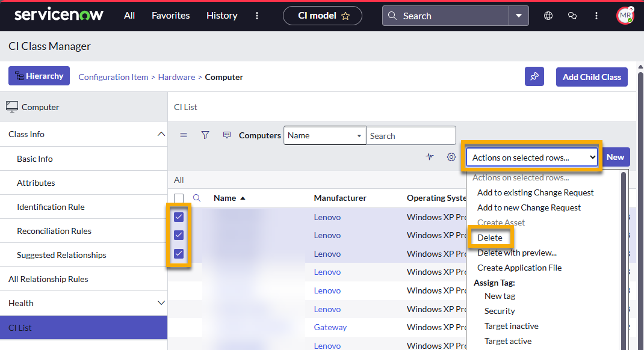The width and height of the screenshot is (644, 350).
Task: Click the list hamburger menu icon
Action: (184, 135)
